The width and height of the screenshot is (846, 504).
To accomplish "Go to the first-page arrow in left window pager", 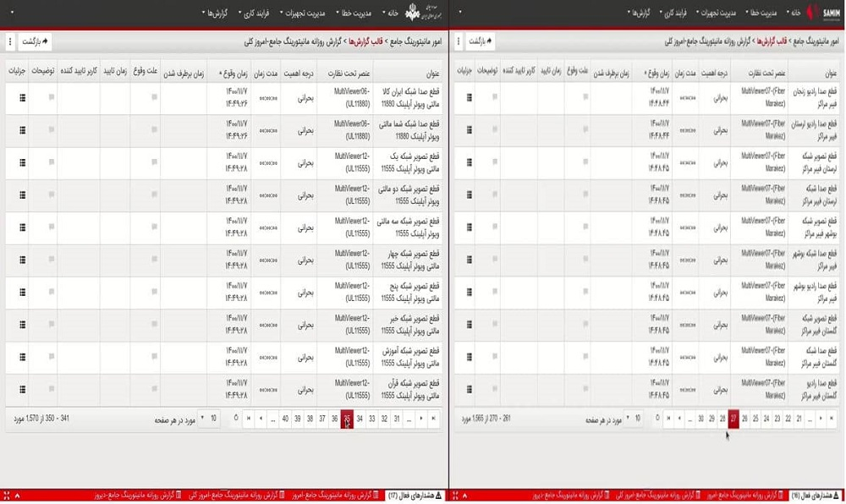I will (433, 419).
